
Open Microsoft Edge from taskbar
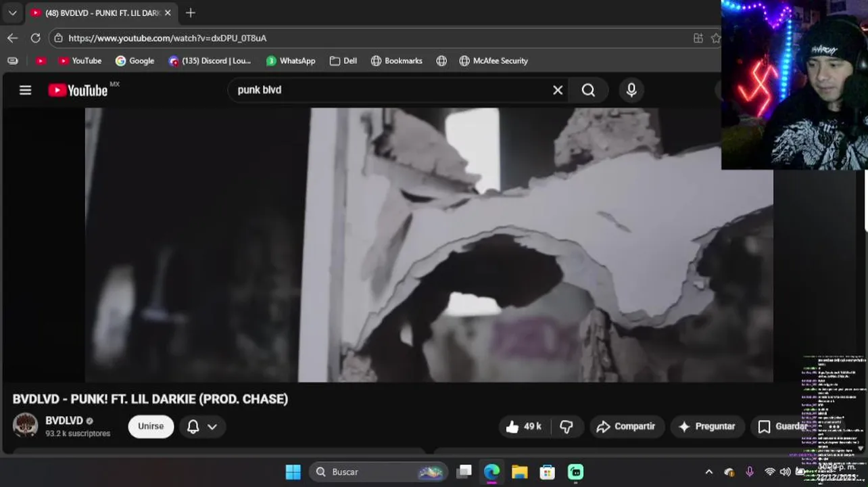pyautogui.click(x=491, y=471)
